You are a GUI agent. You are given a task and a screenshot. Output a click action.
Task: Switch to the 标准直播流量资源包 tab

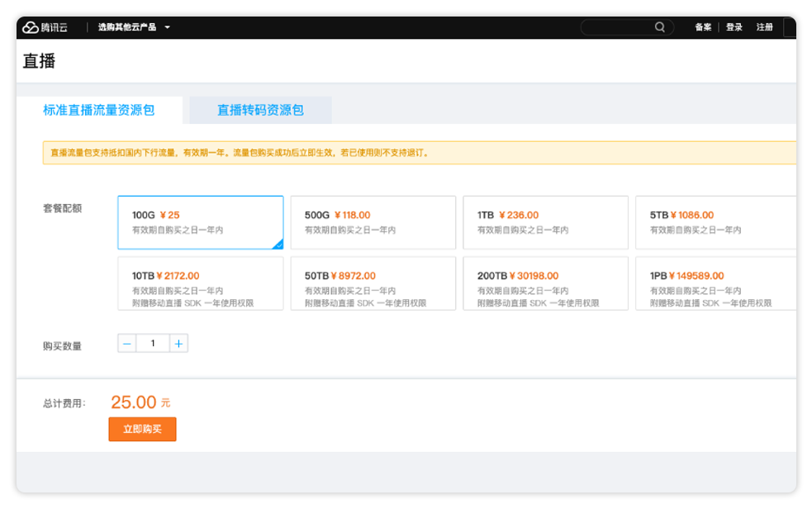tap(99, 110)
